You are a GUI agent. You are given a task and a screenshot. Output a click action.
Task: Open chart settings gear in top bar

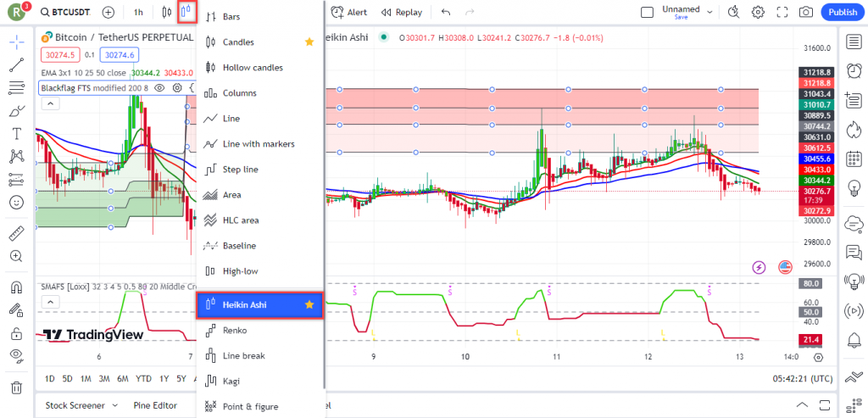(758, 12)
